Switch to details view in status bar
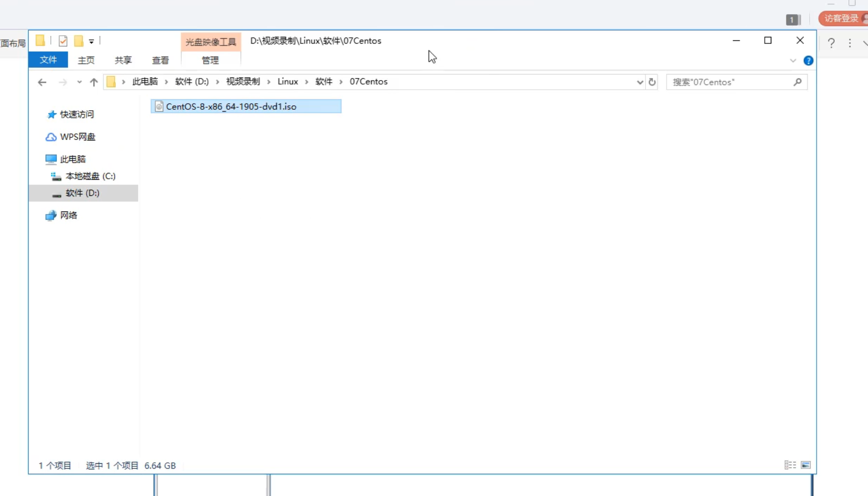This screenshot has width=868, height=496. point(790,465)
